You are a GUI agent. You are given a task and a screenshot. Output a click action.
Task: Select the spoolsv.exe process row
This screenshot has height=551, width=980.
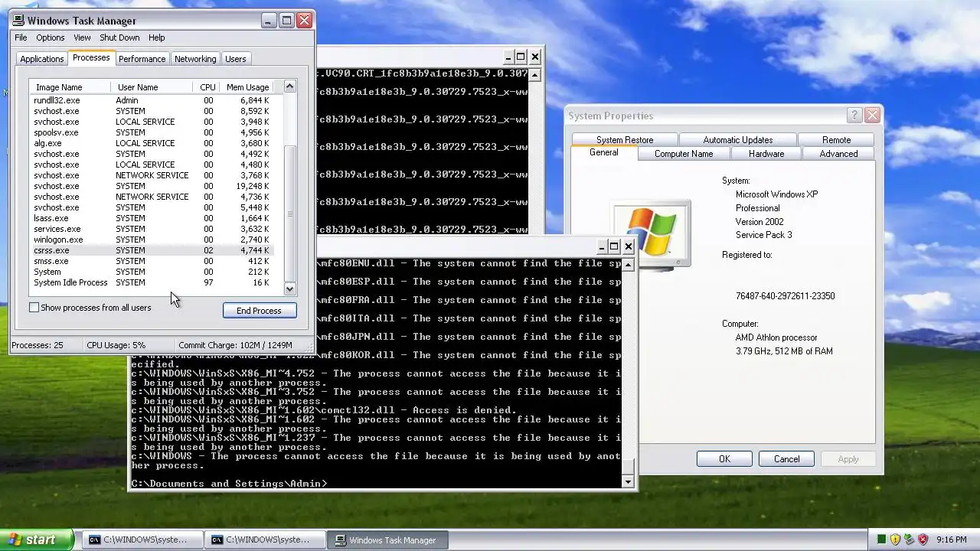(152, 132)
